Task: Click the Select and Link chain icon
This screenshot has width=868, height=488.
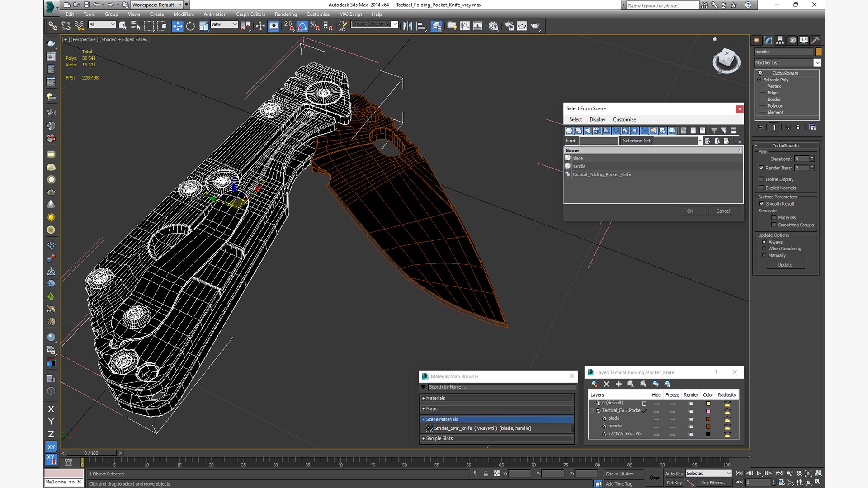Action: 53,26
